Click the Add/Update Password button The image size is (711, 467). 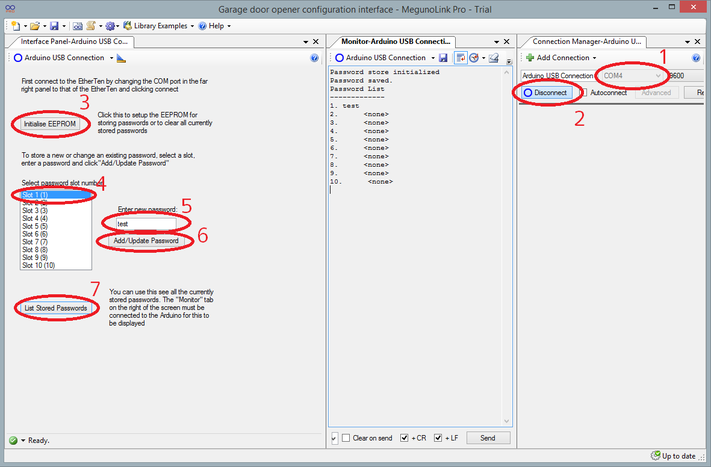tap(146, 241)
